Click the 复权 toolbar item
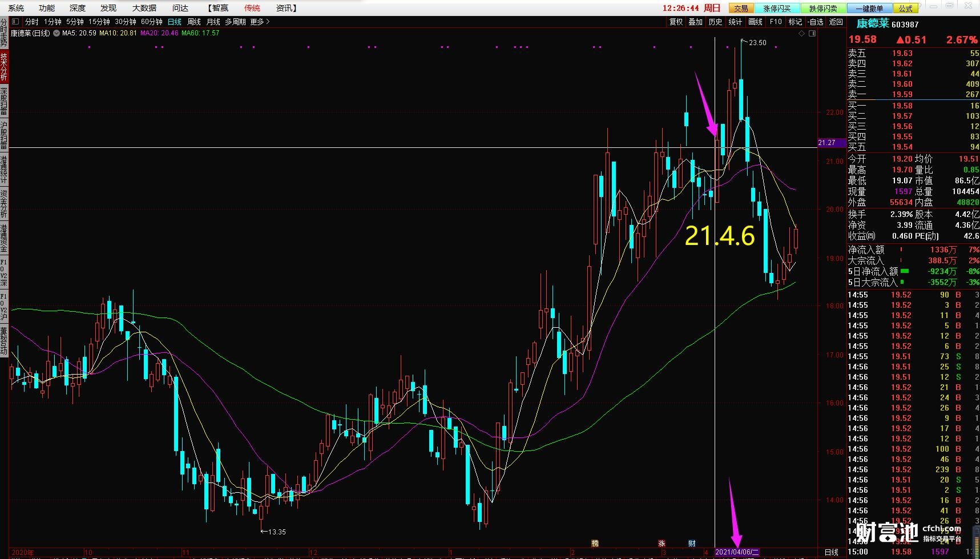The image size is (980, 559). coord(676,22)
